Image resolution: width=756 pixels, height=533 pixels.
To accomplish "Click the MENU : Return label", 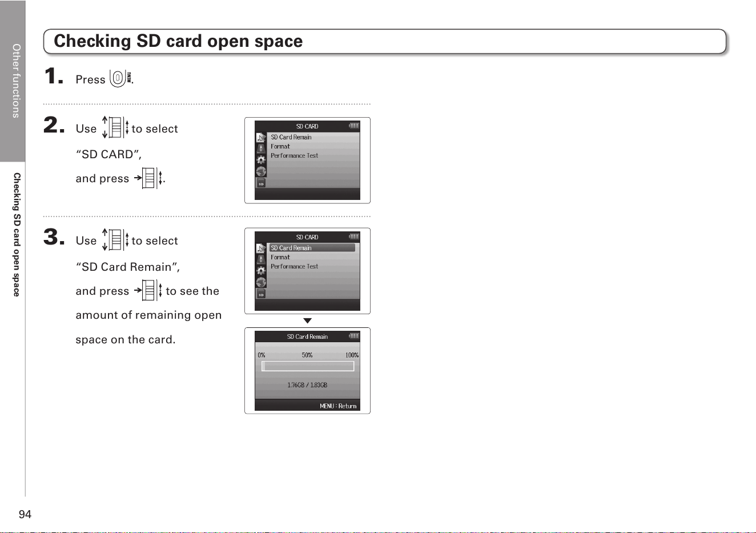I will (338, 406).
